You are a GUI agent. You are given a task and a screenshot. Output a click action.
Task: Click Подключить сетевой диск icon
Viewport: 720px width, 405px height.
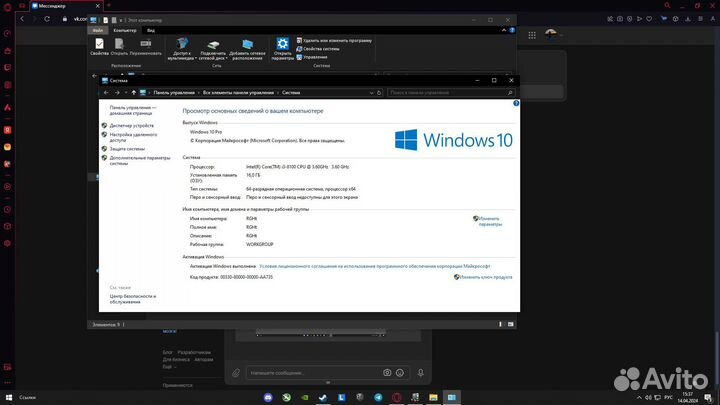coord(213,48)
